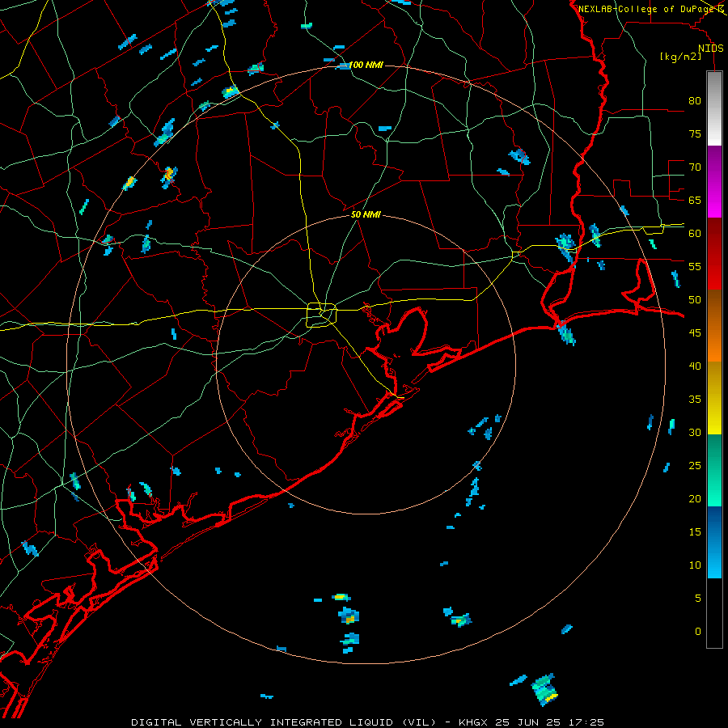
Task: Click the "NEXLAB-College of DuPage" header text
Action: (647, 9)
